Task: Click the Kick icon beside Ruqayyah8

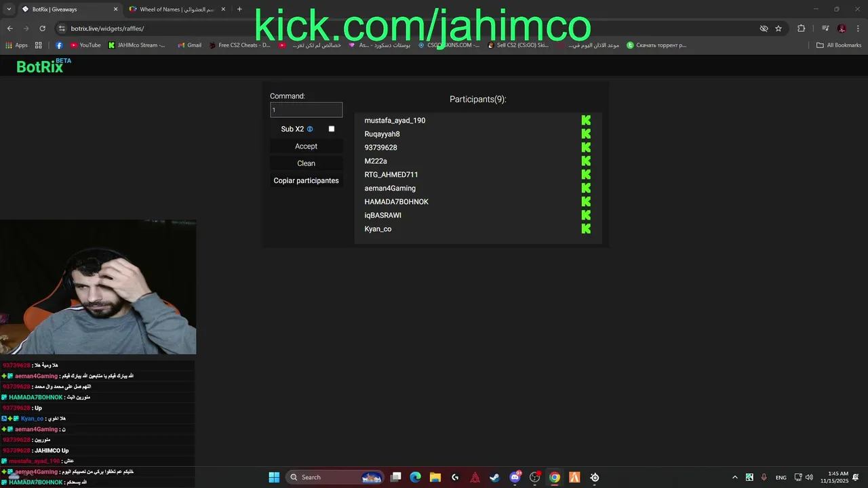Action: coord(586,134)
